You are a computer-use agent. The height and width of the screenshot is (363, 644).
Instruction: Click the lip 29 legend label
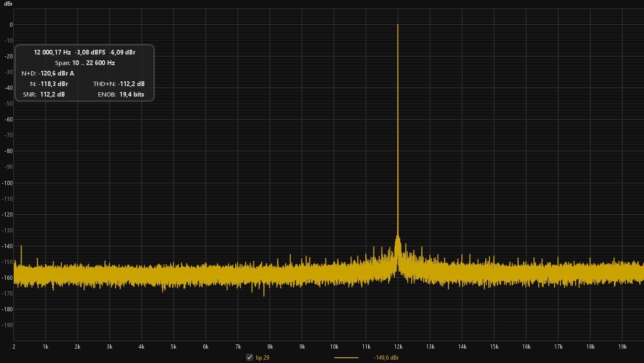tap(262, 358)
